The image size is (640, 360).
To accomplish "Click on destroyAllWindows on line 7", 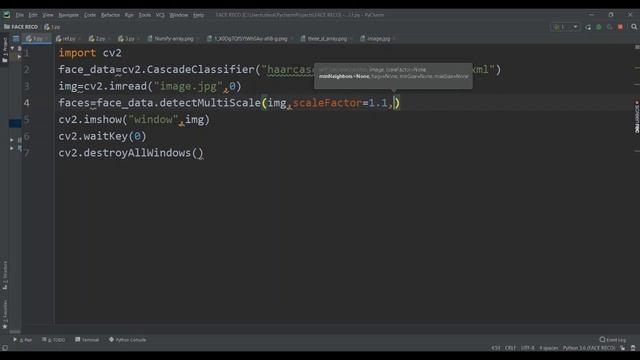I will click(137, 153).
